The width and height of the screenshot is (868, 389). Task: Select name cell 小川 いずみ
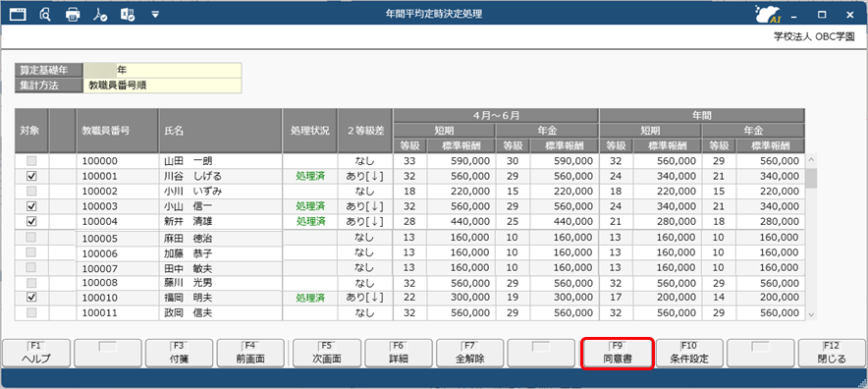pyautogui.click(x=221, y=192)
